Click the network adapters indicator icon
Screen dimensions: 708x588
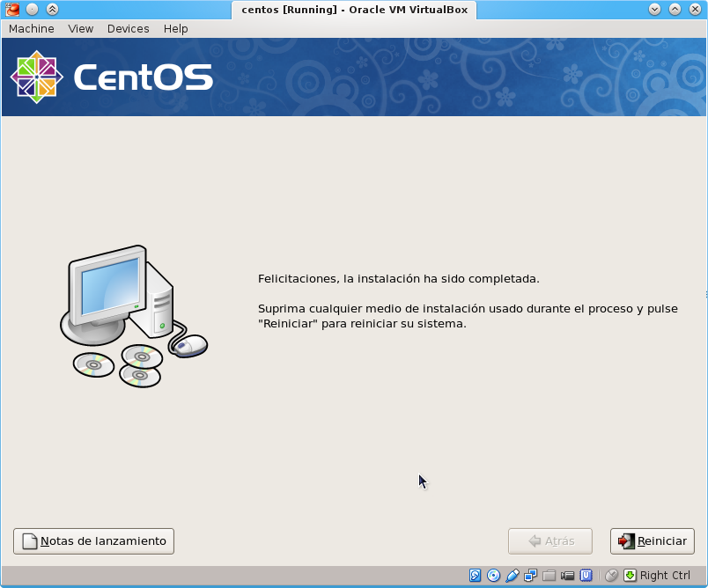pos(530,576)
